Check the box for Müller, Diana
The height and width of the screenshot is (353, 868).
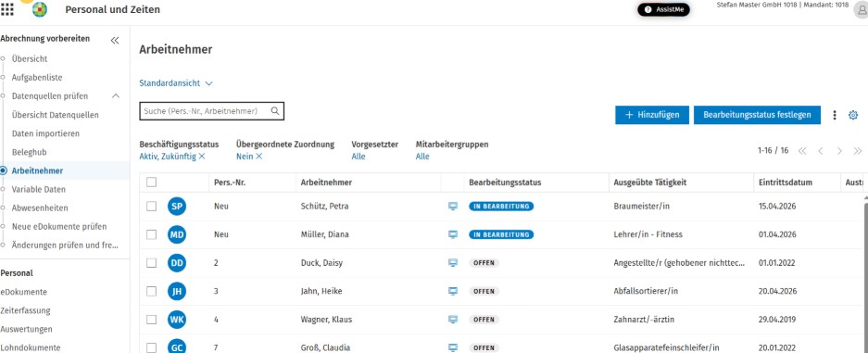point(152,234)
